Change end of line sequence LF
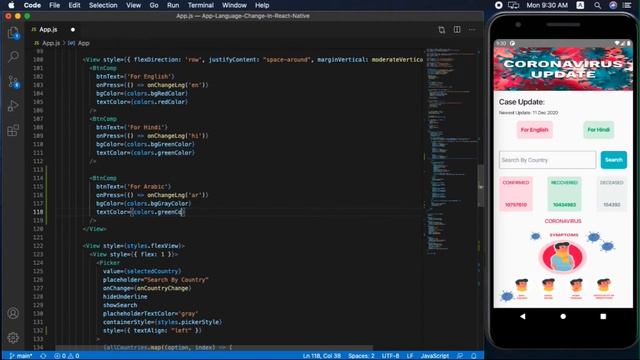 click(410, 356)
